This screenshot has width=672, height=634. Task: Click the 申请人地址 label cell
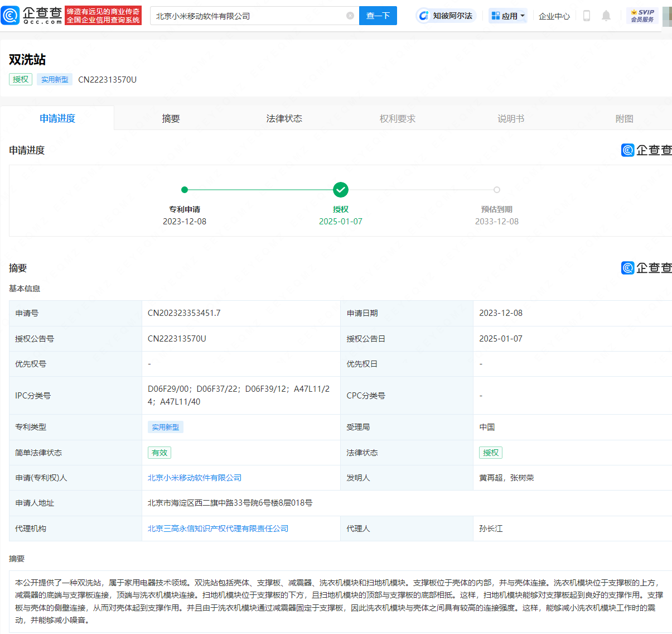(x=75, y=503)
